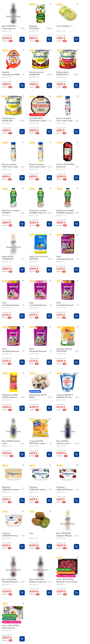Add Салат Монастырский to cart
The width and height of the screenshot is (90, 644).
[22, 639]
